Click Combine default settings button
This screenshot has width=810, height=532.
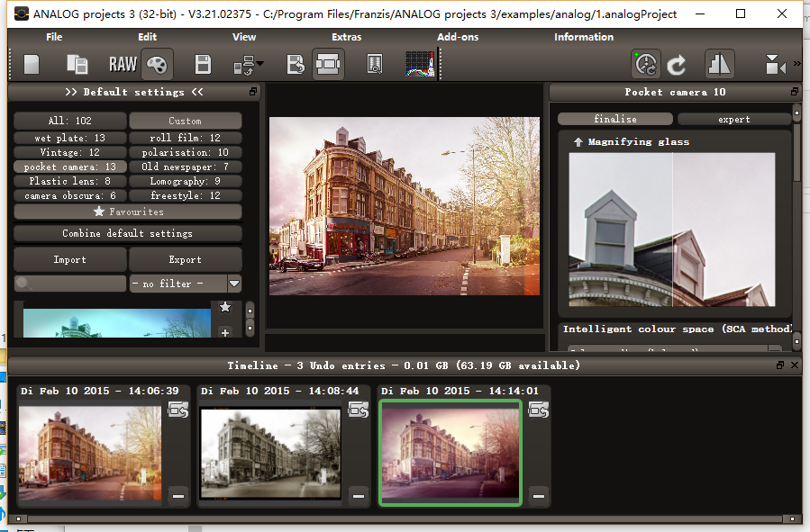pos(128,233)
